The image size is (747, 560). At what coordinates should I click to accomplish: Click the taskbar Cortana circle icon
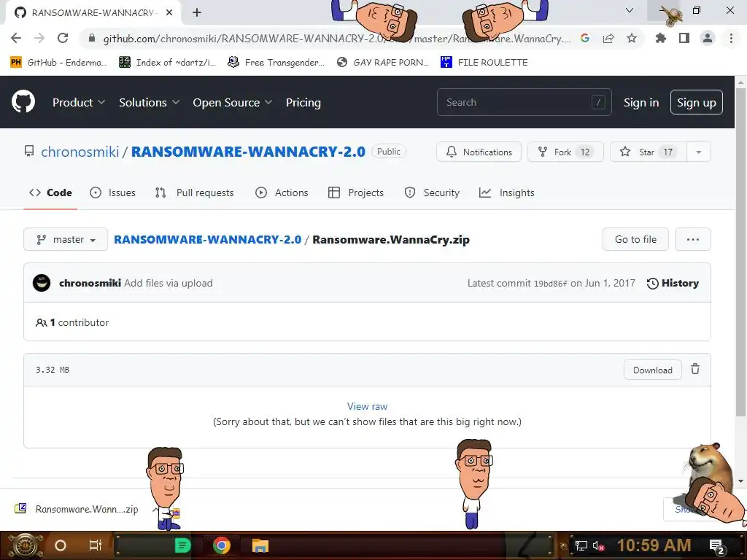[61, 545]
